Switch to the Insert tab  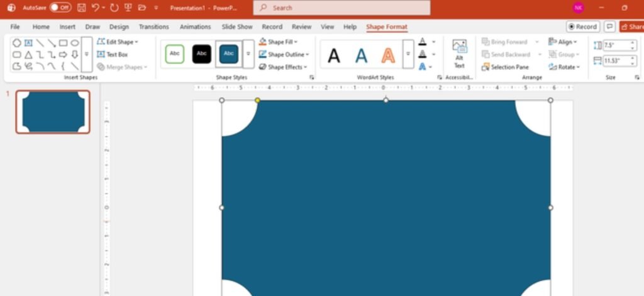coord(67,26)
